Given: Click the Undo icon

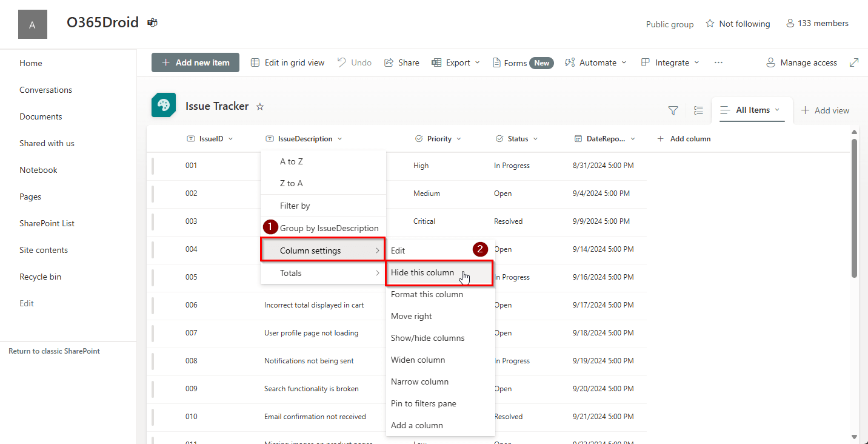Looking at the screenshot, I should pyautogui.click(x=342, y=62).
